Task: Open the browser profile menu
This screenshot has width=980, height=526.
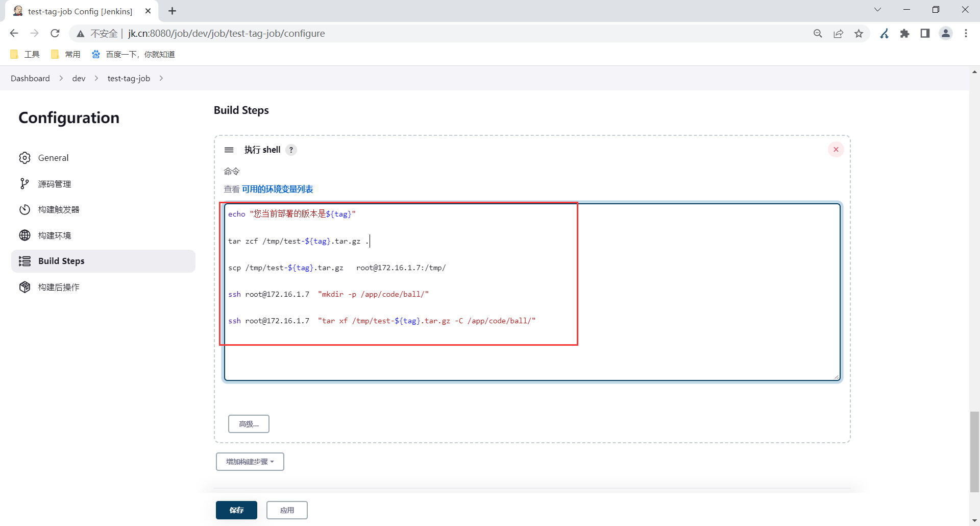Action: coord(946,33)
